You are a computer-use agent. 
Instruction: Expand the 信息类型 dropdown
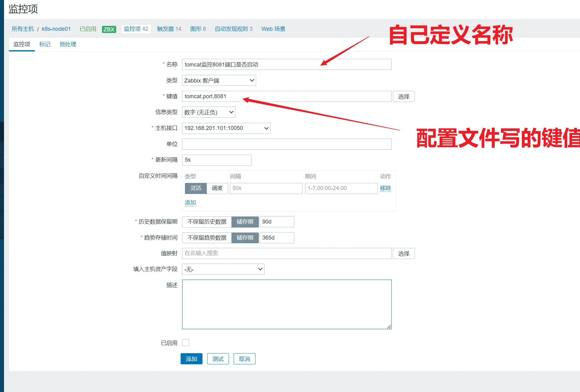point(209,112)
